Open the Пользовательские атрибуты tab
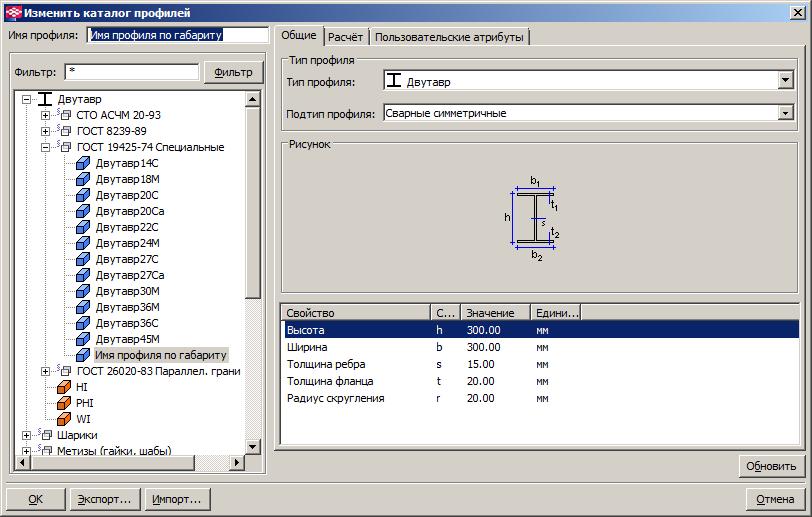Screen dimensions: 812x517 (x=448, y=37)
